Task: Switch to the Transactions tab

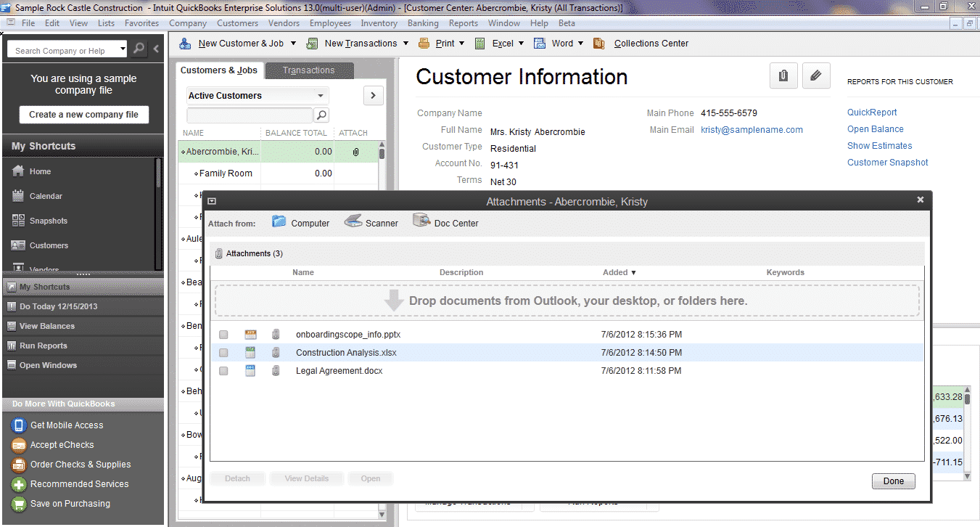Action: pos(309,70)
